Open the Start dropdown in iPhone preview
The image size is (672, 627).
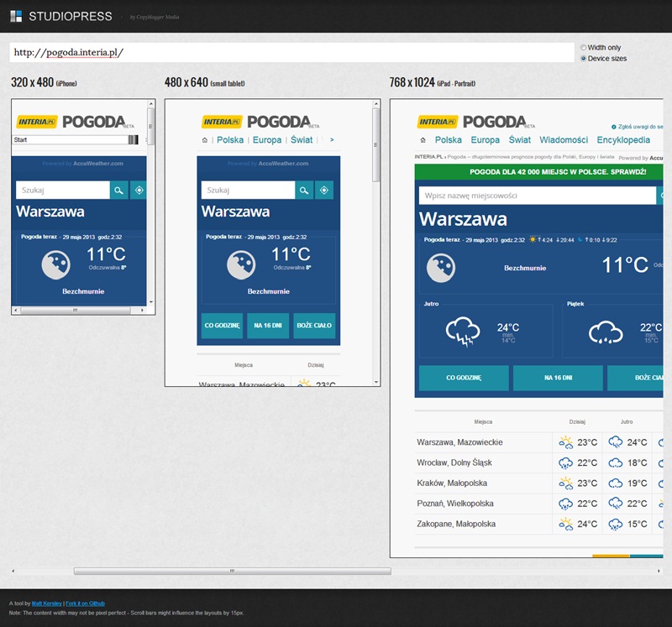(x=76, y=139)
